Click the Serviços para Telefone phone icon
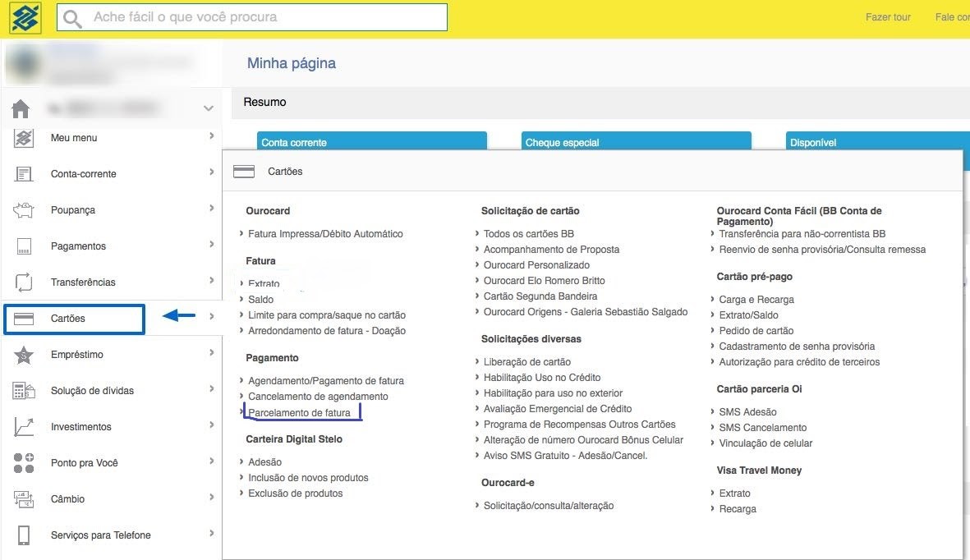The image size is (970, 560). pos(24,535)
